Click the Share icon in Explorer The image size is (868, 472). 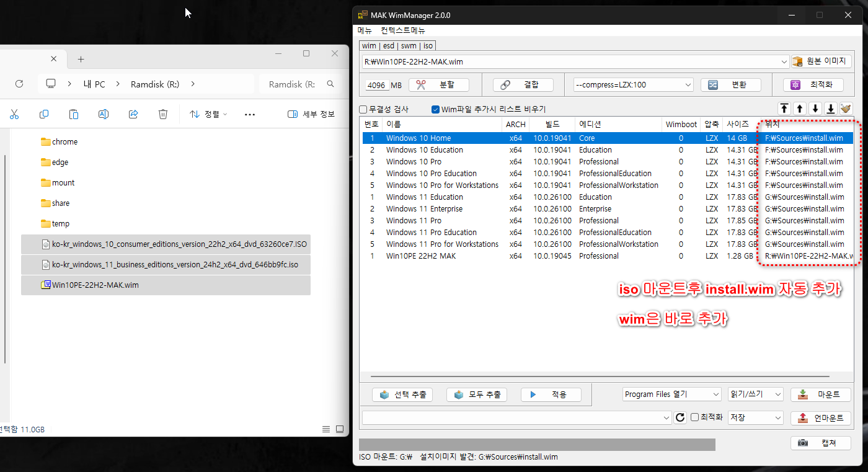pyautogui.click(x=133, y=114)
